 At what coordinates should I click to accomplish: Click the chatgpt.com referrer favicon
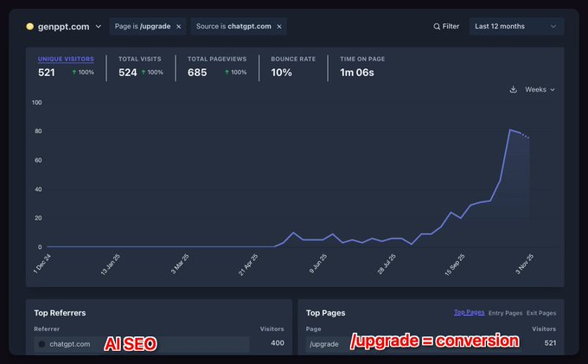click(42, 344)
